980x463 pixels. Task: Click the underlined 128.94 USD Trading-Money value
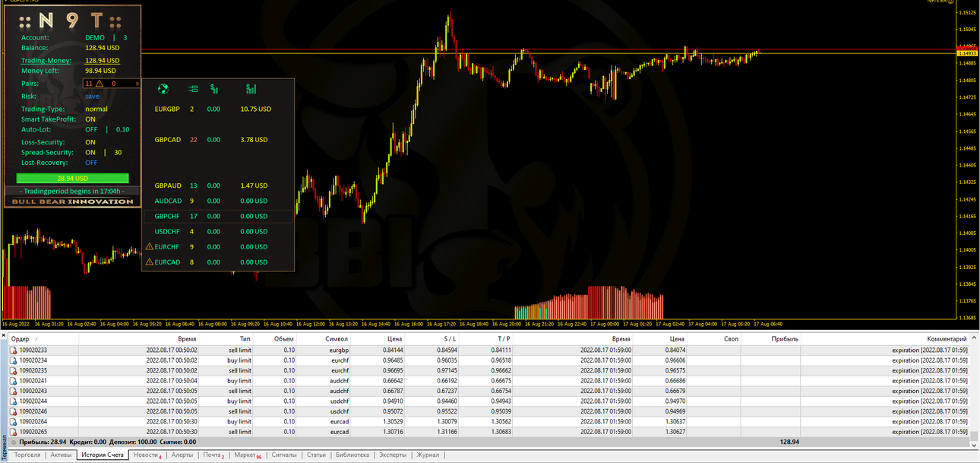[102, 60]
